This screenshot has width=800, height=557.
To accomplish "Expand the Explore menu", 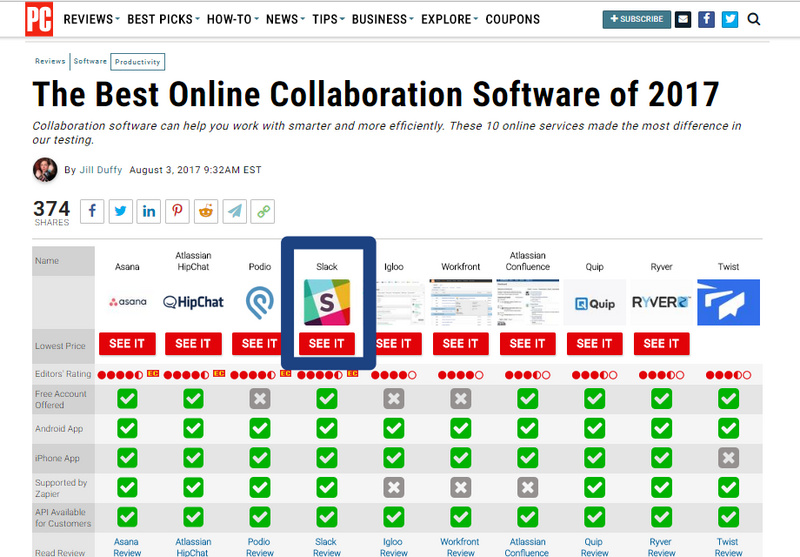I will (449, 19).
